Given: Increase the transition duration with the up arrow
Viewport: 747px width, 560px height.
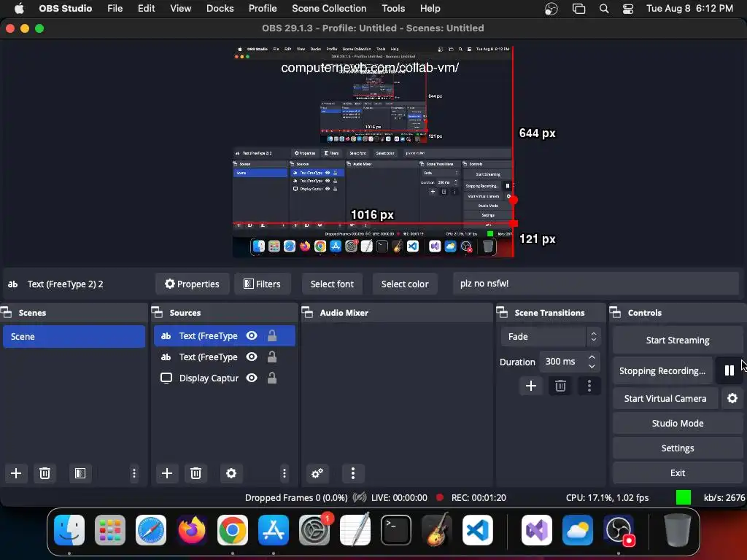Looking at the screenshot, I should pyautogui.click(x=592, y=357).
